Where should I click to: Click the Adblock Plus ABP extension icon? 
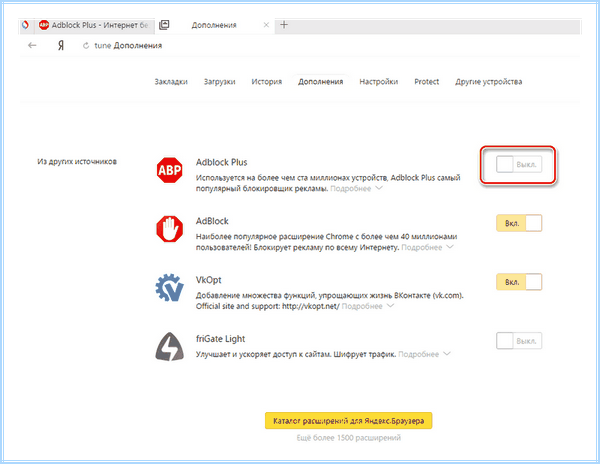click(170, 170)
